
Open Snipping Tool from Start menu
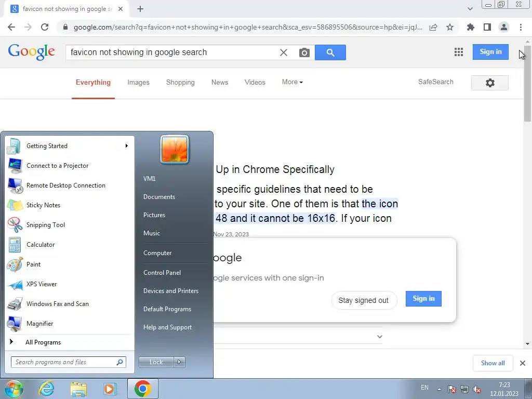(70, 224)
